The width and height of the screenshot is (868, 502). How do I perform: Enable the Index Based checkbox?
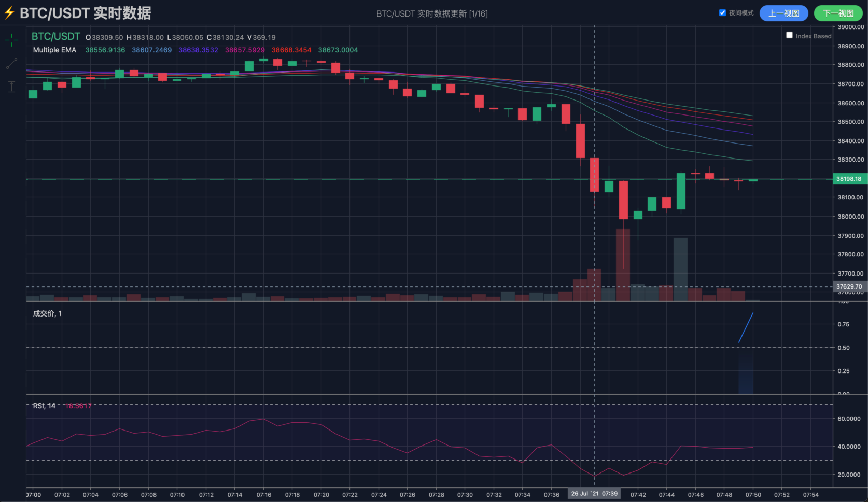coord(789,36)
